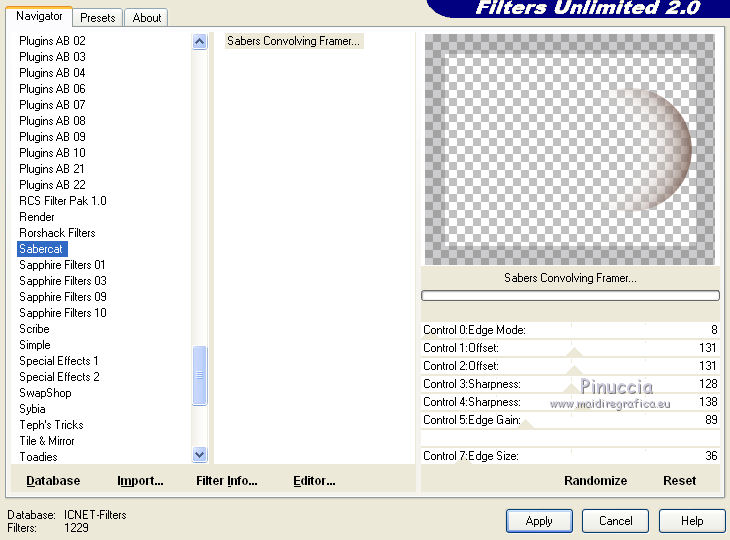Screen dimensions: 730x540
Task: Click the filter preview image
Action: (570, 149)
